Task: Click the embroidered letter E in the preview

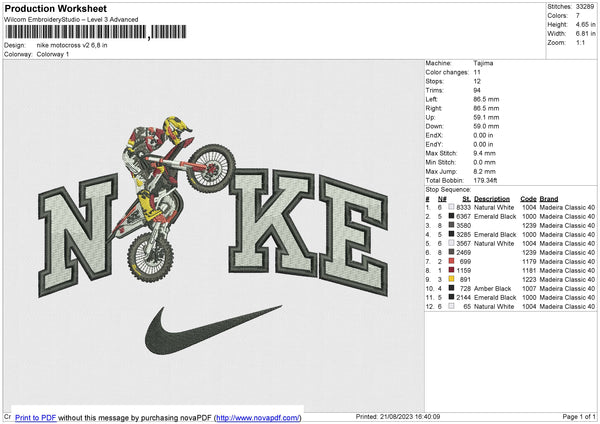Action: pyautogui.click(x=354, y=236)
